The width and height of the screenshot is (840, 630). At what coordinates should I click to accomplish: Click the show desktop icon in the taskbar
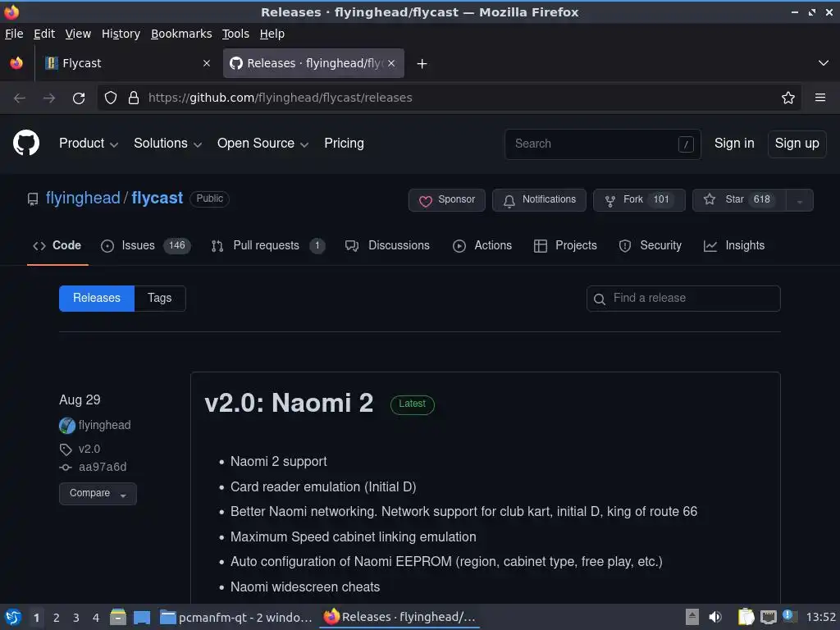tap(142, 617)
